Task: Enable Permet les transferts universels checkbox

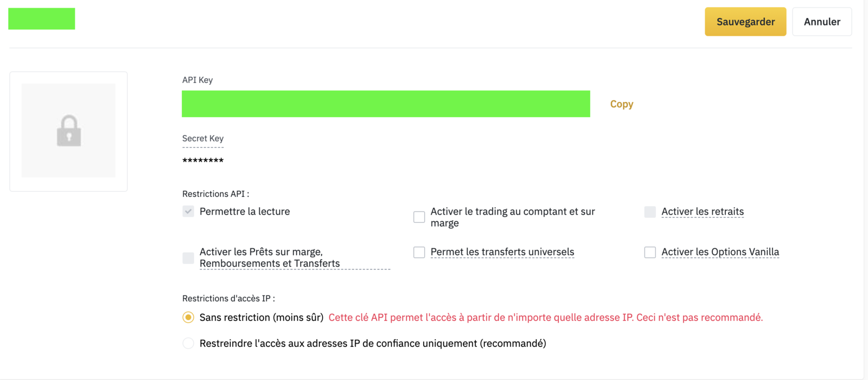Action: pyautogui.click(x=419, y=252)
